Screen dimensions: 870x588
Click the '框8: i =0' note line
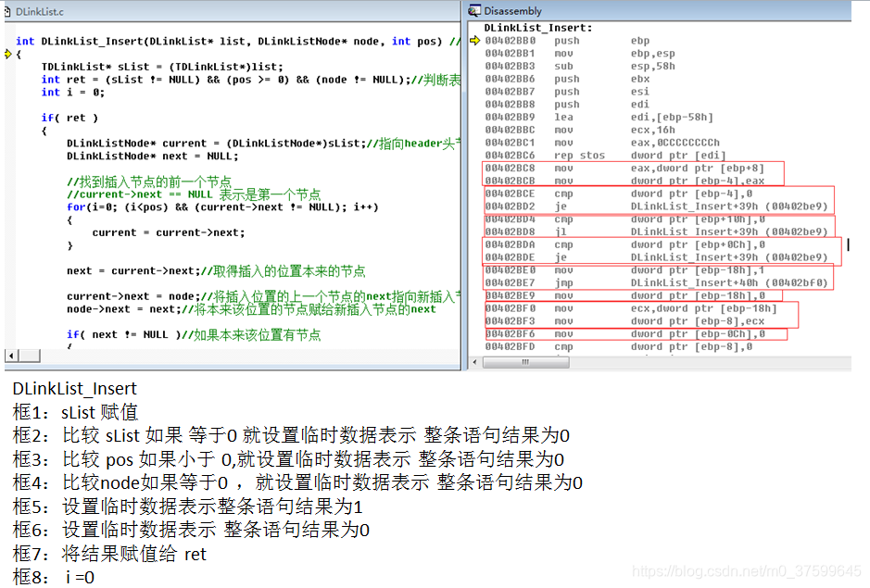[x=53, y=577]
